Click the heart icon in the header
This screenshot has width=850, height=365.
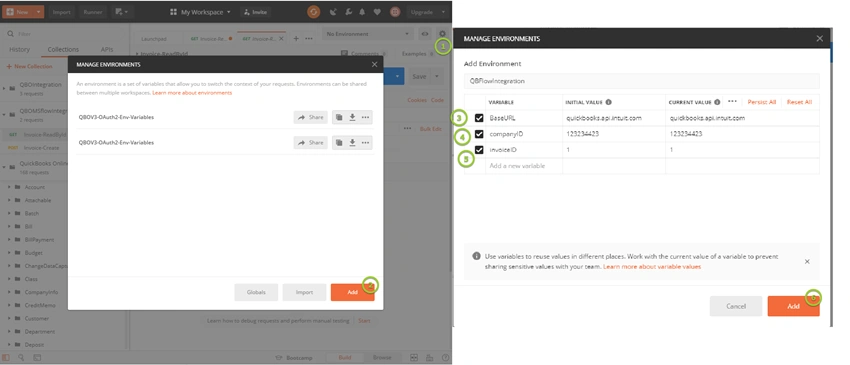(x=377, y=12)
